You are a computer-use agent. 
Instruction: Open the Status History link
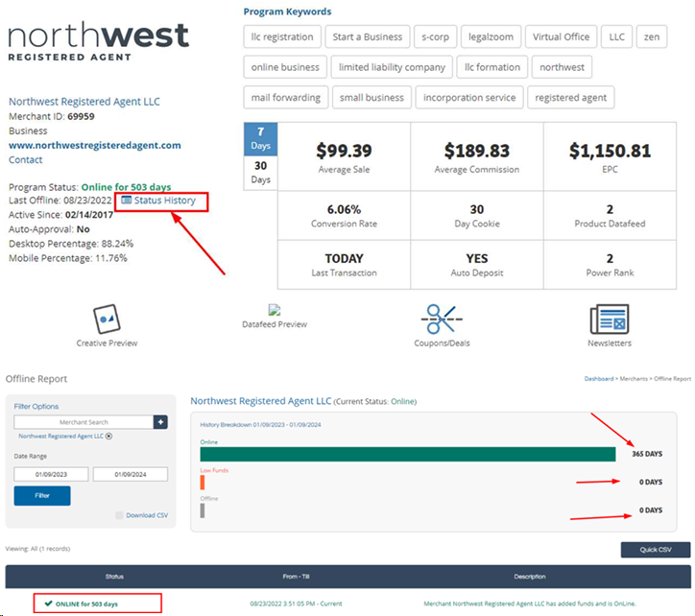click(x=165, y=201)
